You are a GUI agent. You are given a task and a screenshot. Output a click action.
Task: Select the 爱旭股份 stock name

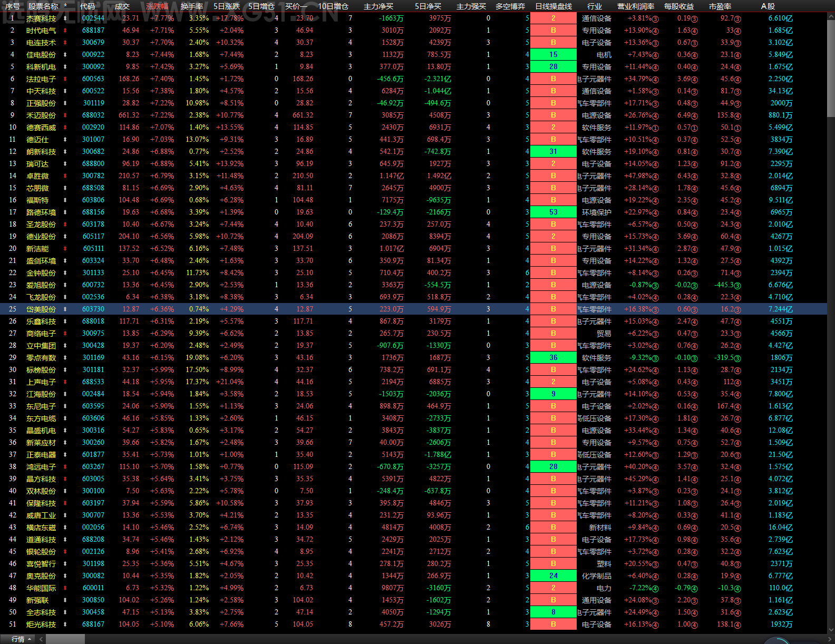coord(41,285)
